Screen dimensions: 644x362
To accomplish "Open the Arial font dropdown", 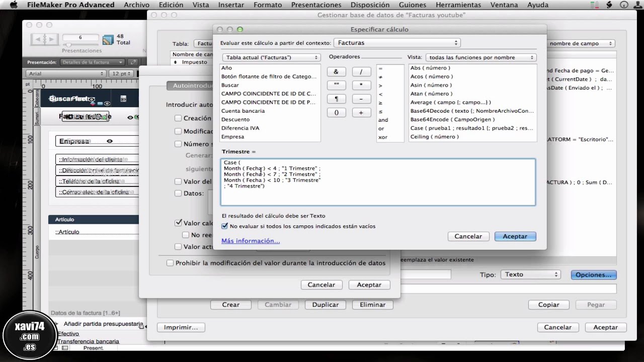I will [65, 73].
